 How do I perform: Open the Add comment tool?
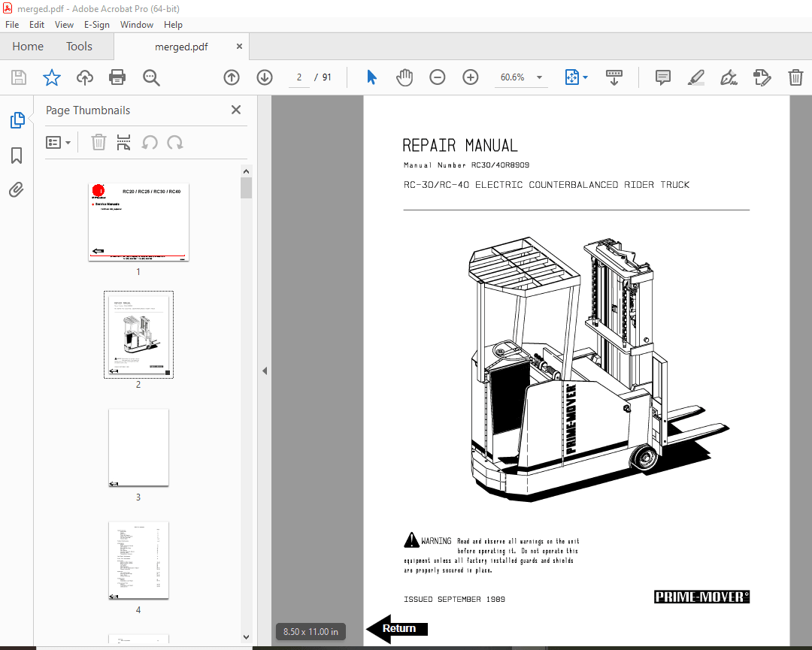coord(662,77)
